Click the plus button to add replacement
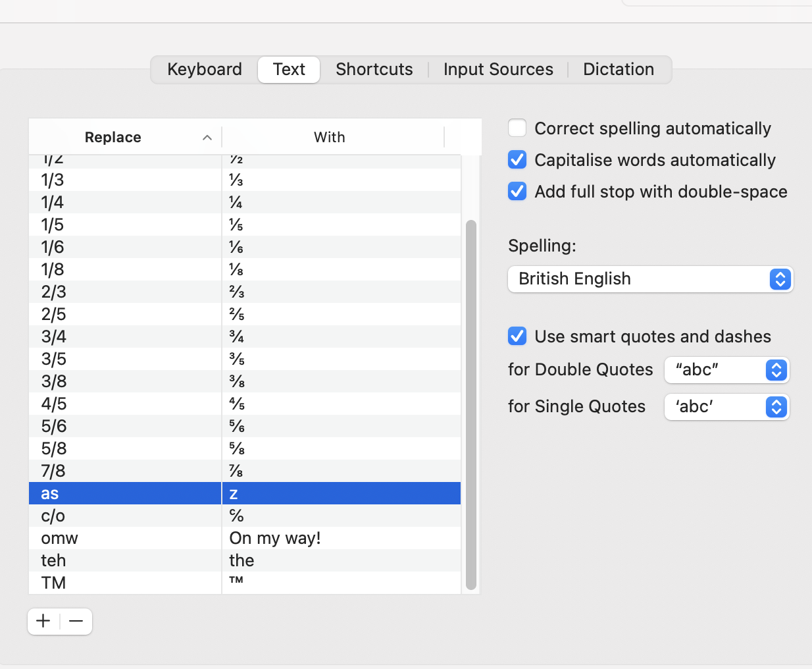This screenshot has width=812, height=669. tap(43, 621)
